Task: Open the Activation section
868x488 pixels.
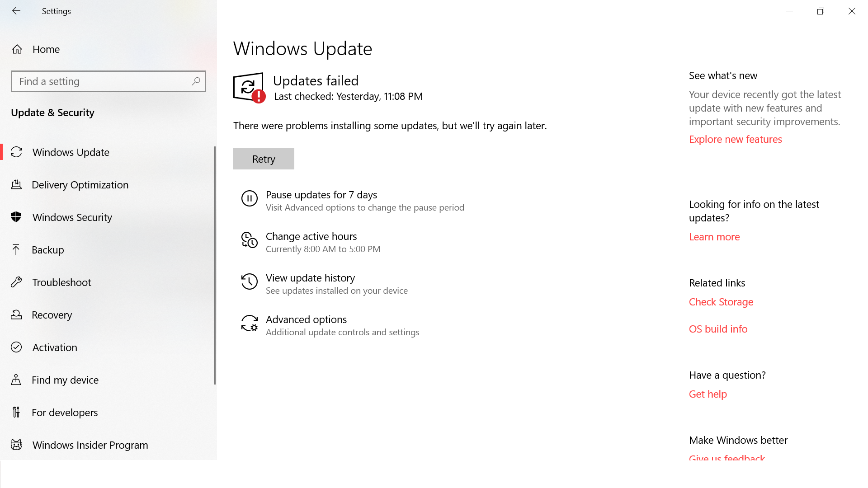Action: (x=108, y=347)
